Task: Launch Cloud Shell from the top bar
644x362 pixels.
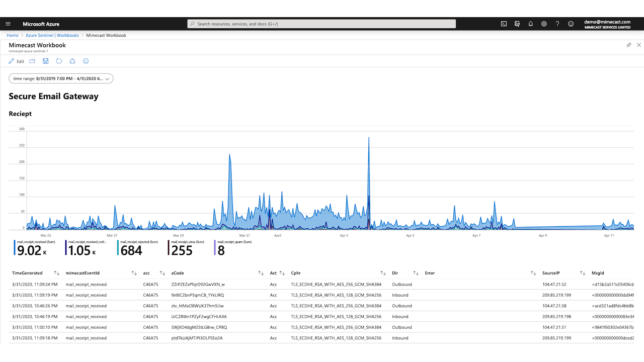Action: (x=504, y=24)
